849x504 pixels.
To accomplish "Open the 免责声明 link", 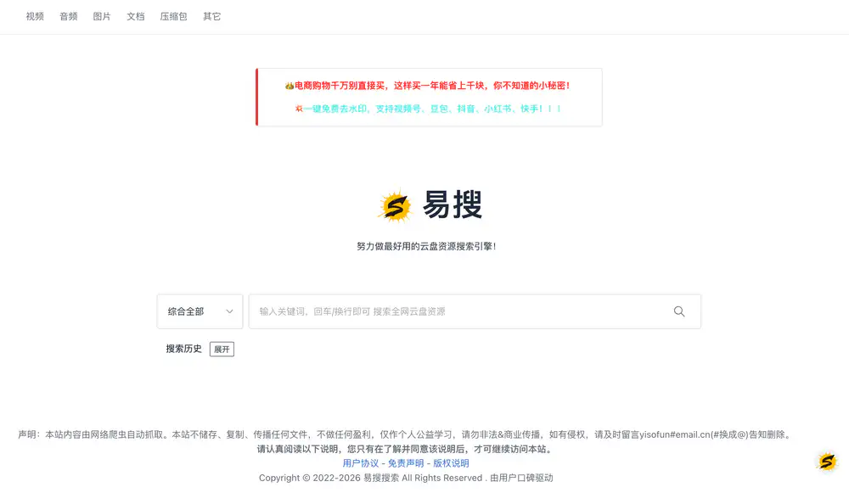I will pos(406,463).
